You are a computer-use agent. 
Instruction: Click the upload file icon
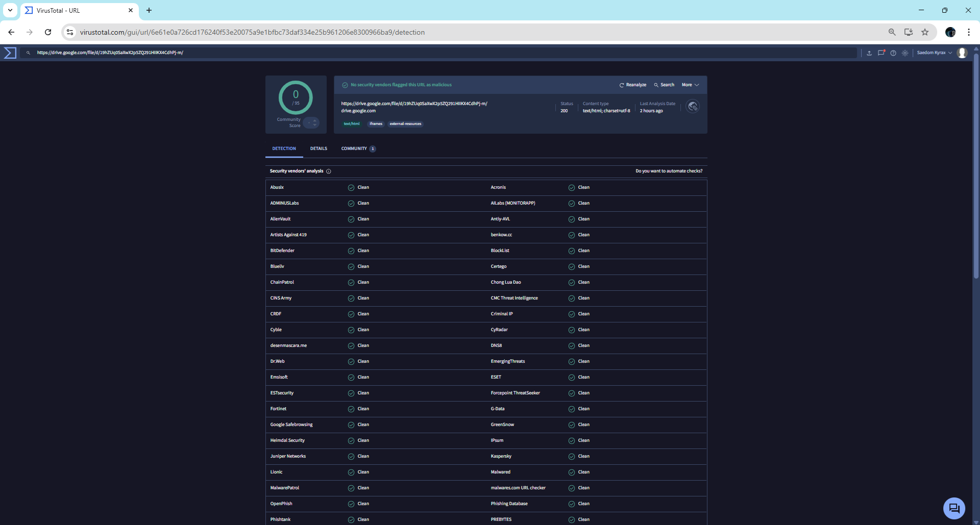(869, 53)
